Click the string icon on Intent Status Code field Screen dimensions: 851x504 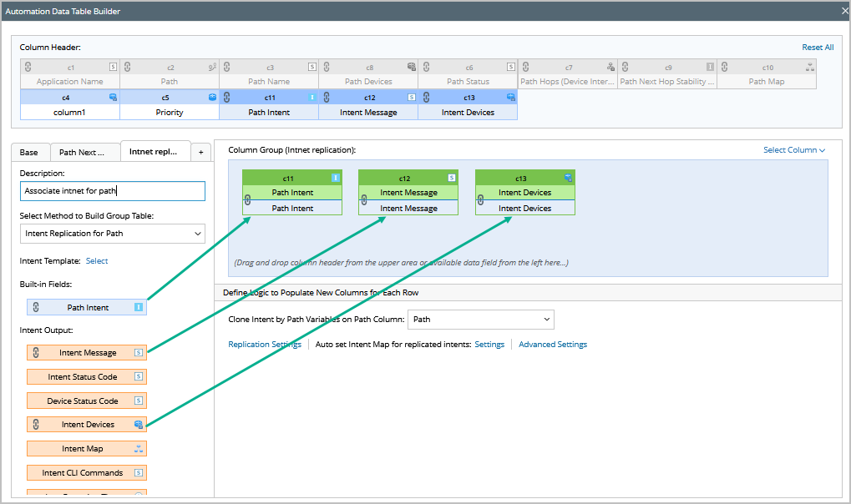pos(139,376)
